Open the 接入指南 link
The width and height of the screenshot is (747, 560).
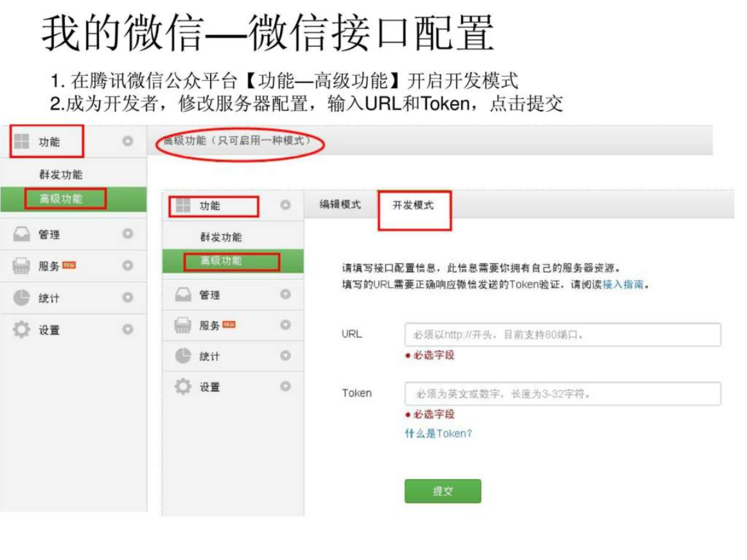tap(623, 285)
